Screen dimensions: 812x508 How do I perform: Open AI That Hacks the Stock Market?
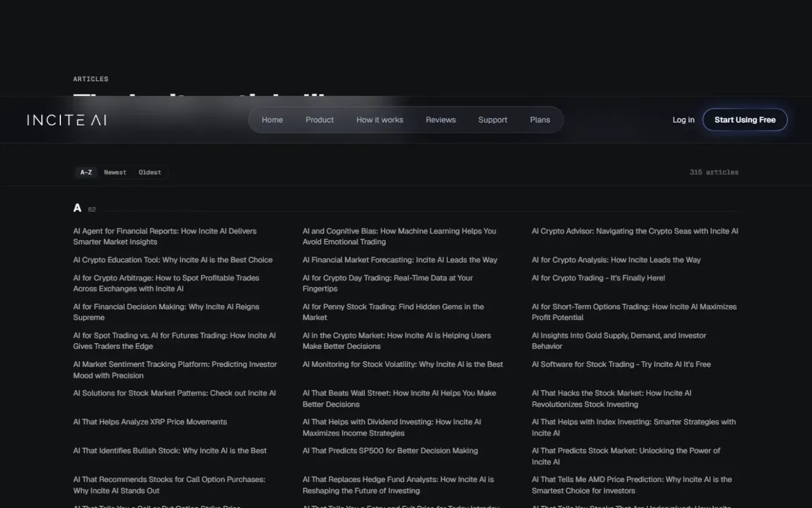tap(611, 399)
